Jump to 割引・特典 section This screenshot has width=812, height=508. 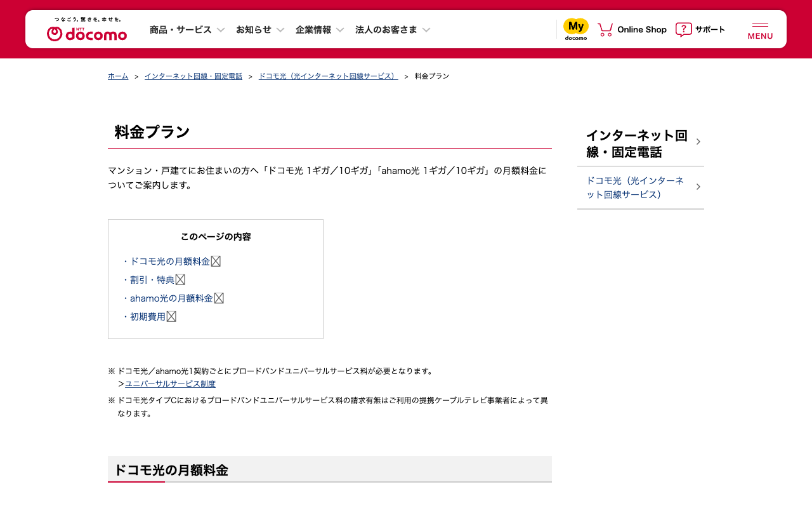[x=152, y=279]
